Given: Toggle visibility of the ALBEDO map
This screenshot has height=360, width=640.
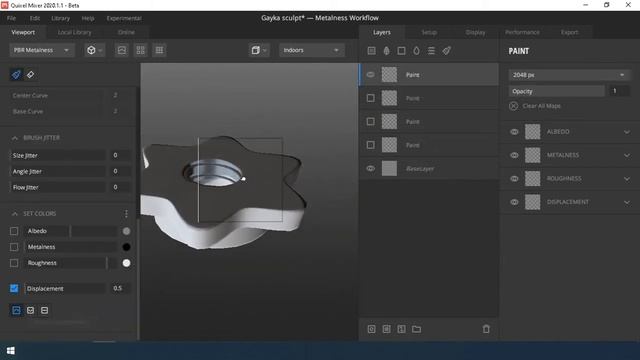Looking at the screenshot, I should [514, 132].
